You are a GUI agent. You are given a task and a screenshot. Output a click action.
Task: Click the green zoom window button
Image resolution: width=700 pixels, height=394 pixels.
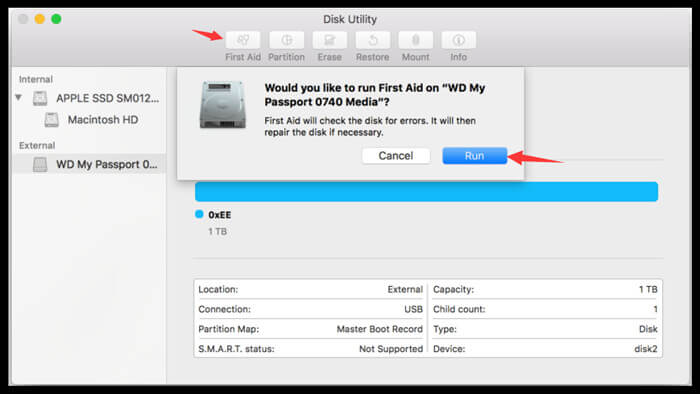click(x=56, y=19)
